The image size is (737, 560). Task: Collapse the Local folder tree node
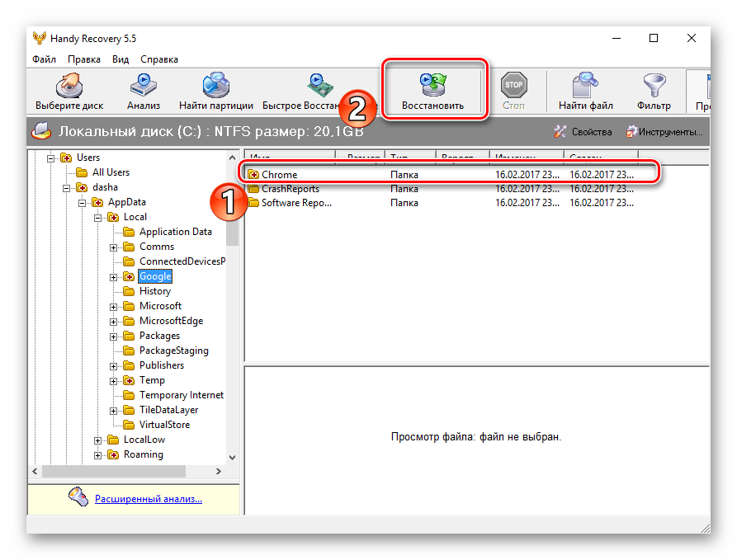(98, 217)
